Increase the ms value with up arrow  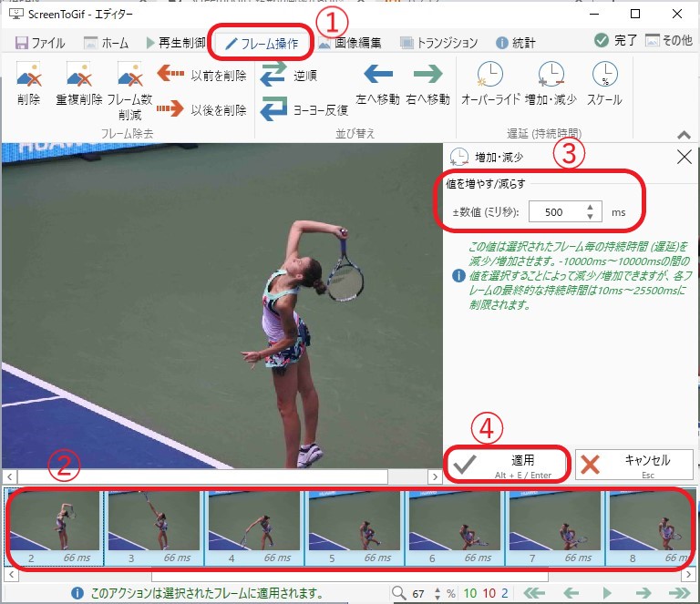point(591,207)
